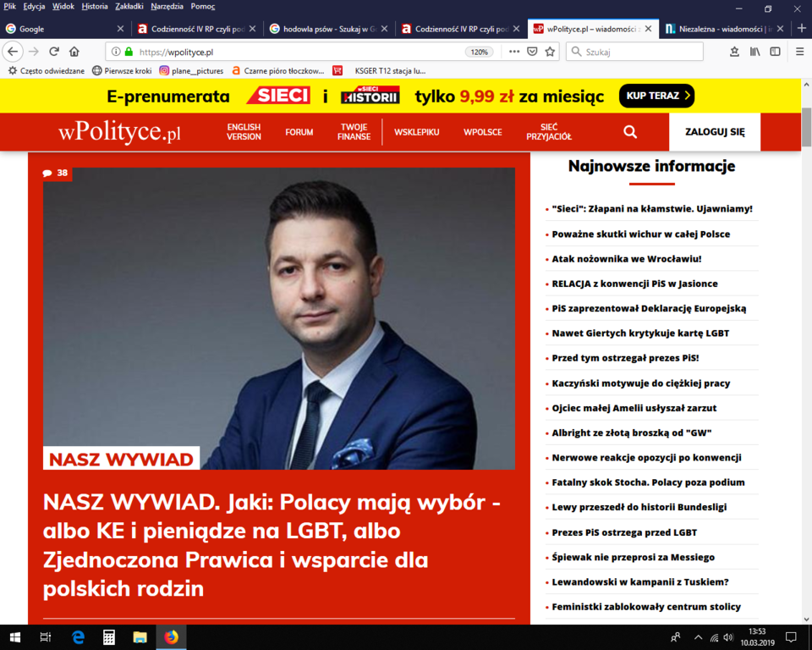
Task: Open the Zakładki menu
Action: point(129,7)
